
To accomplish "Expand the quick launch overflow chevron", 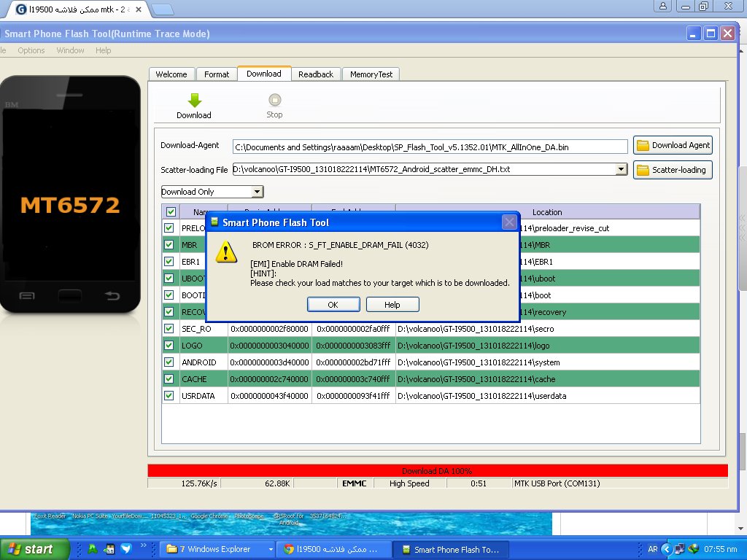I will (x=144, y=545).
